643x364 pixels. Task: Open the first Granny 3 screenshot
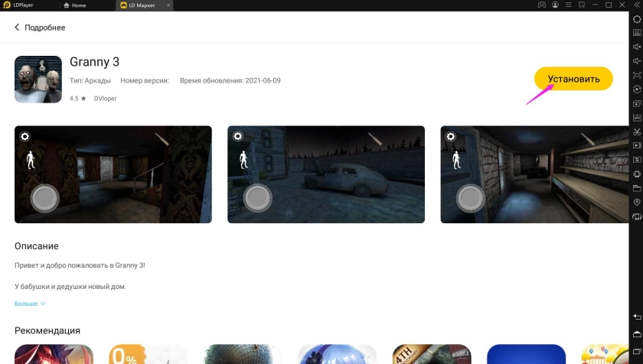(x=113, y=174)
